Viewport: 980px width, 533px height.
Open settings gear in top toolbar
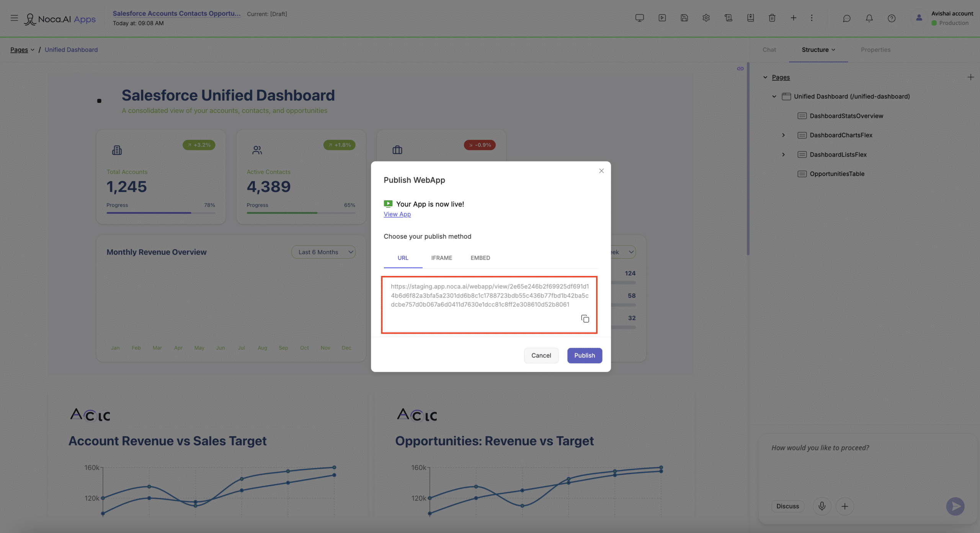click(706, 18)
